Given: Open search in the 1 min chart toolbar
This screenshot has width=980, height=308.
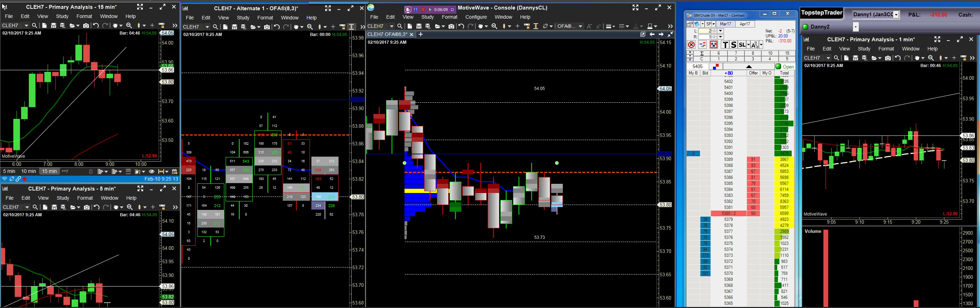Looking at the screenshot, I should tap(836, 58).
